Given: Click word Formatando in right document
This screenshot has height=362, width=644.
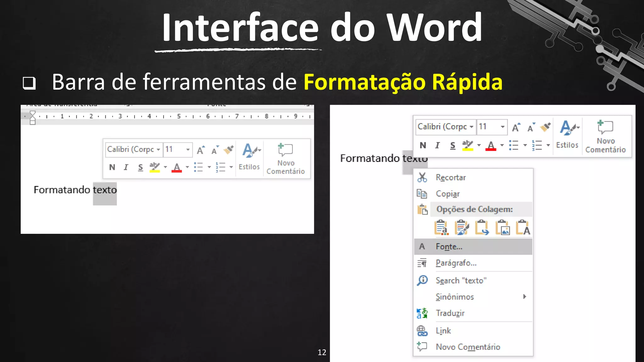Looking at the screenshot, I should [370, 158].
